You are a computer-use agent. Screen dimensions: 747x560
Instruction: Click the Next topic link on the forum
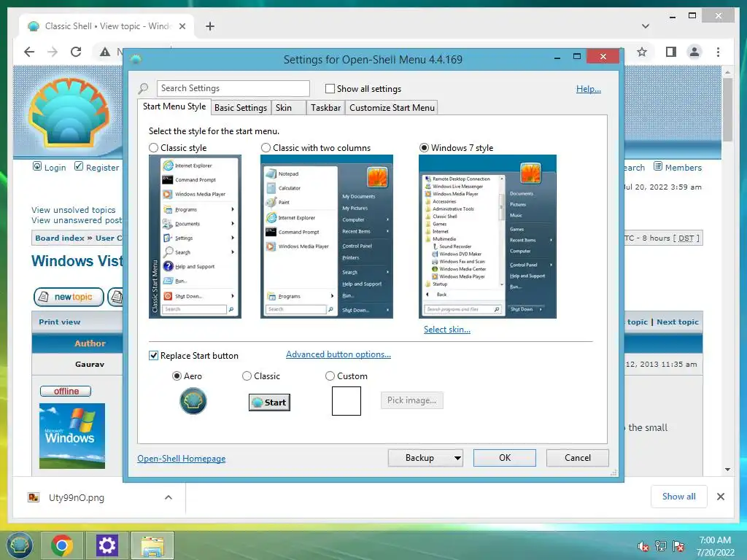click(678, 322)
